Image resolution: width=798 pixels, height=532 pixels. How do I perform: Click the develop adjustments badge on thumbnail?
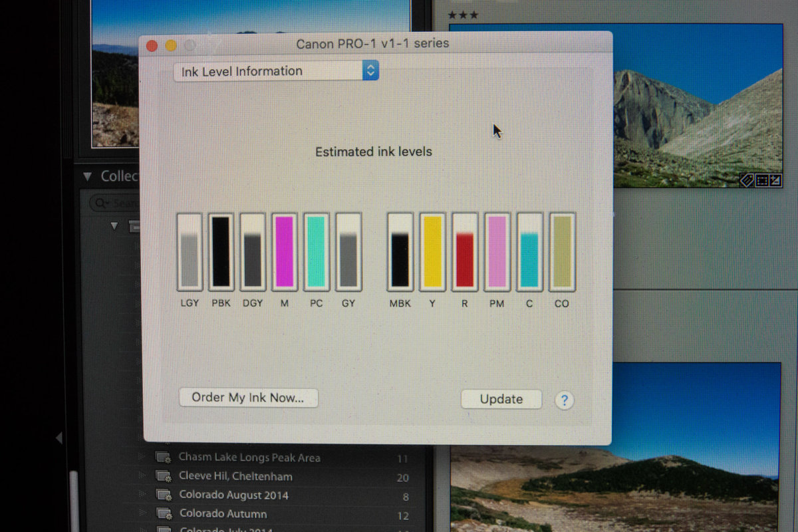(x=774, y=180)
